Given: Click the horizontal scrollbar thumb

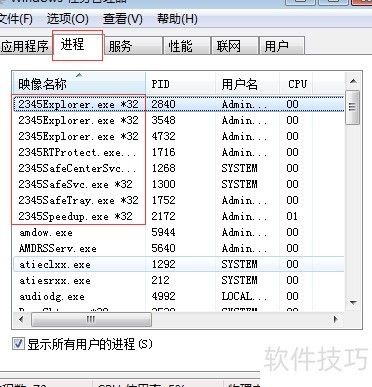Looking at the screenshot, I should [91, 319].
